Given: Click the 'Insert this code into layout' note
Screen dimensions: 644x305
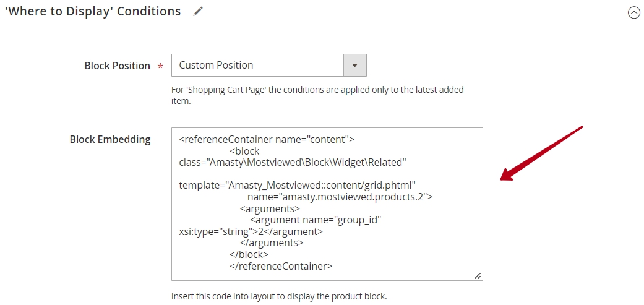Looking at the screenshot, I should tap(279, 296).
